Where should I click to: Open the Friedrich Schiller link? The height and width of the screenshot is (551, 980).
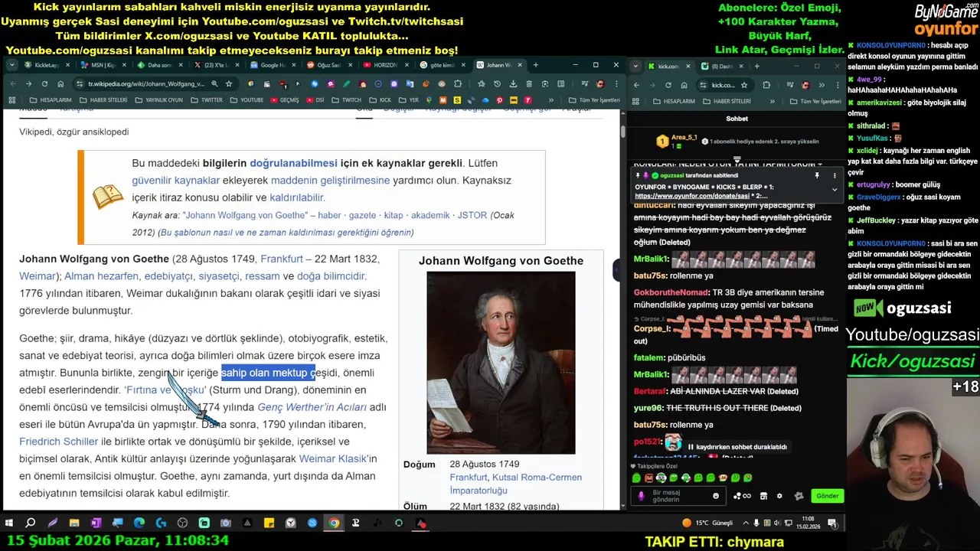(59, 442)
